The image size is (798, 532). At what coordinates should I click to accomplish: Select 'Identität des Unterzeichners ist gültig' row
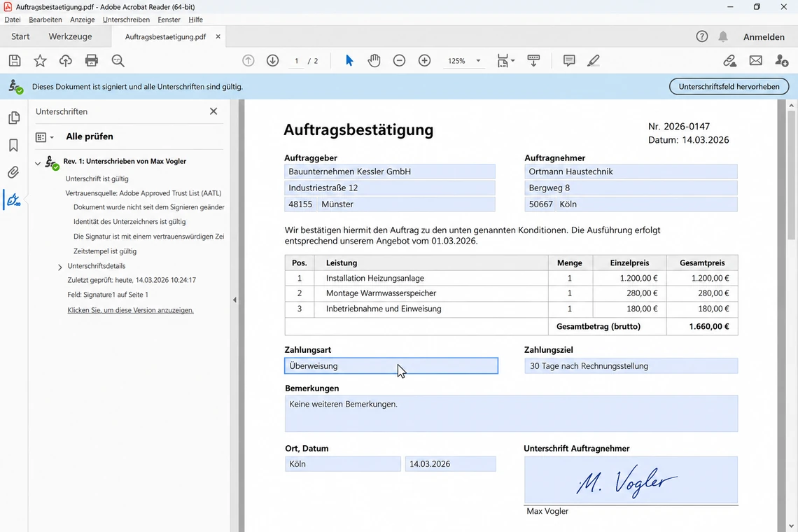[129, 222]
